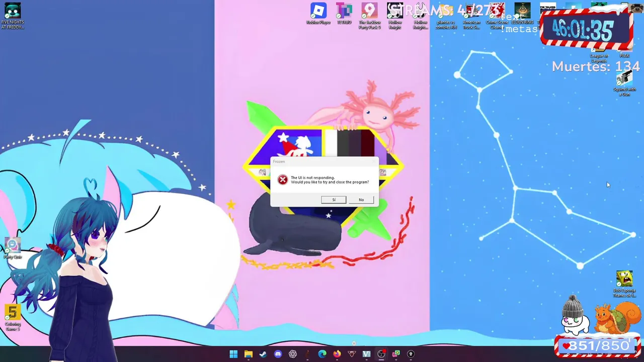
Task: Open The Jackbox Party Pack 9 shortcut
Action: (x=369, y=16)
